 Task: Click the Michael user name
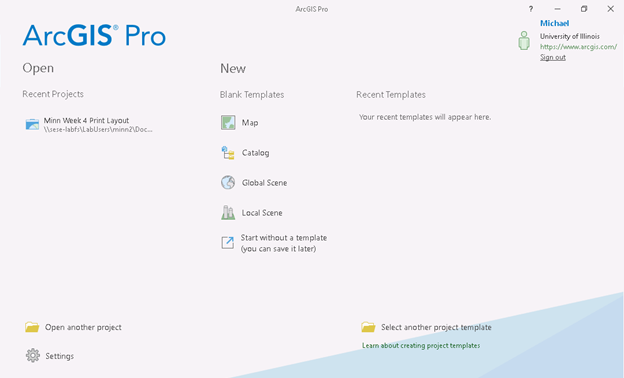click(554, 23)
